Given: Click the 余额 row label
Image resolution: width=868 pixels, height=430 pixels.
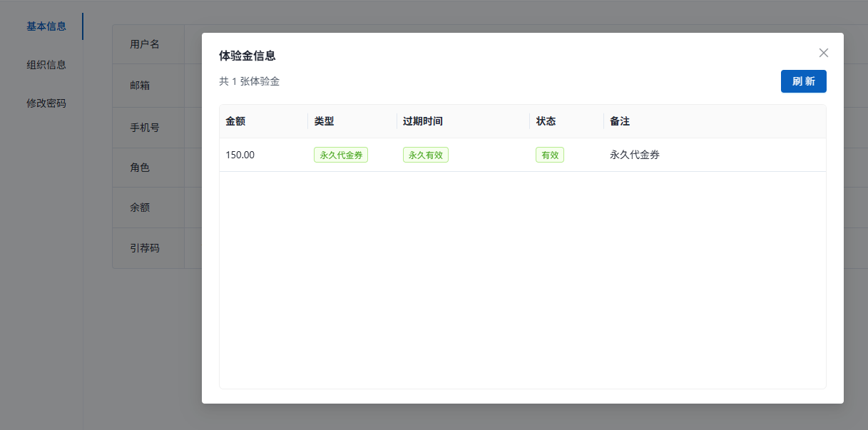Looking at the screenshot, I should click(140, 208).
